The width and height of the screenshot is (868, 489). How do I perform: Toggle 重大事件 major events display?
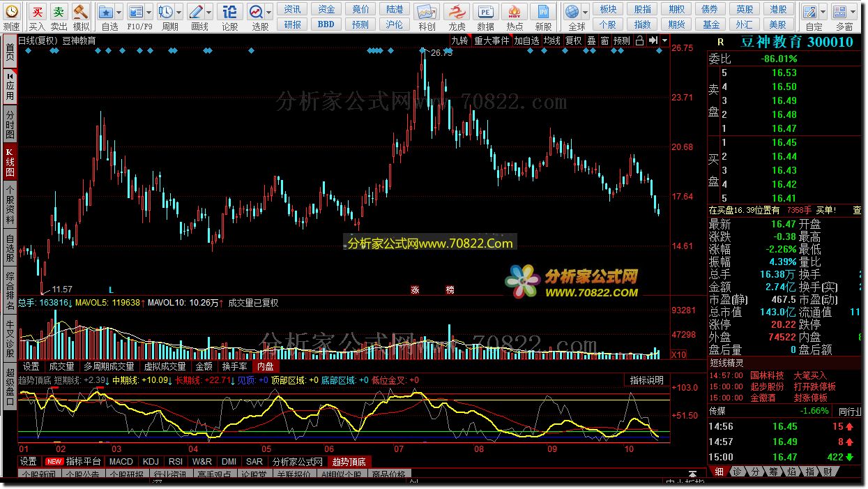(x=492, y=40)
